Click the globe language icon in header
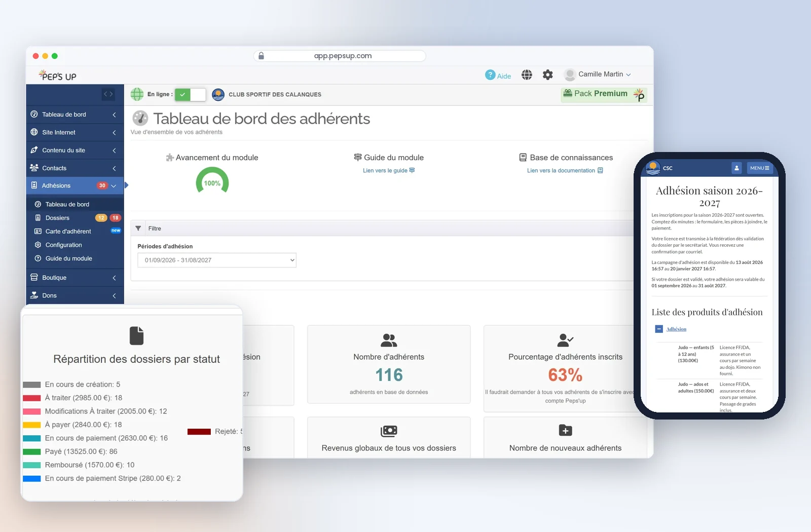811x532 pixels. 527,75
